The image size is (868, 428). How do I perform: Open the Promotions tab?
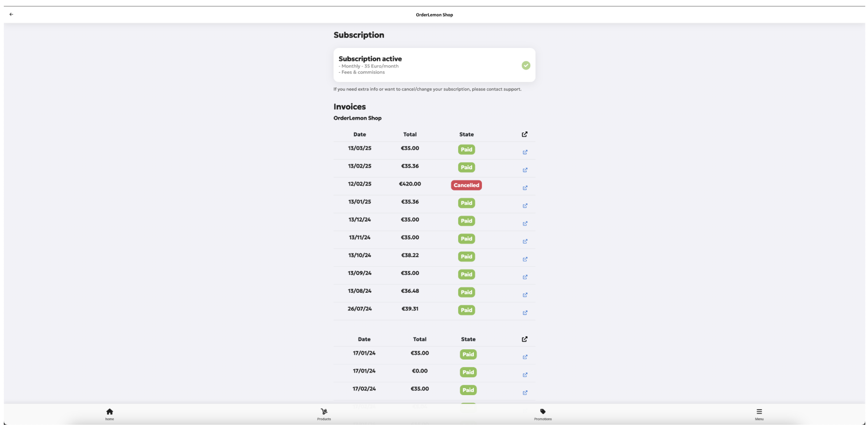click(543, 413)
